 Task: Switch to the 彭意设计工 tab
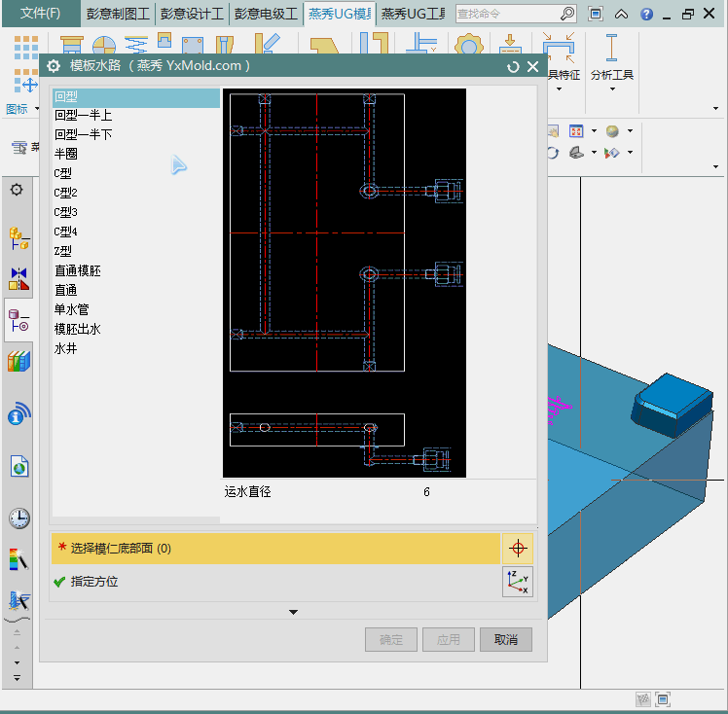190,14
